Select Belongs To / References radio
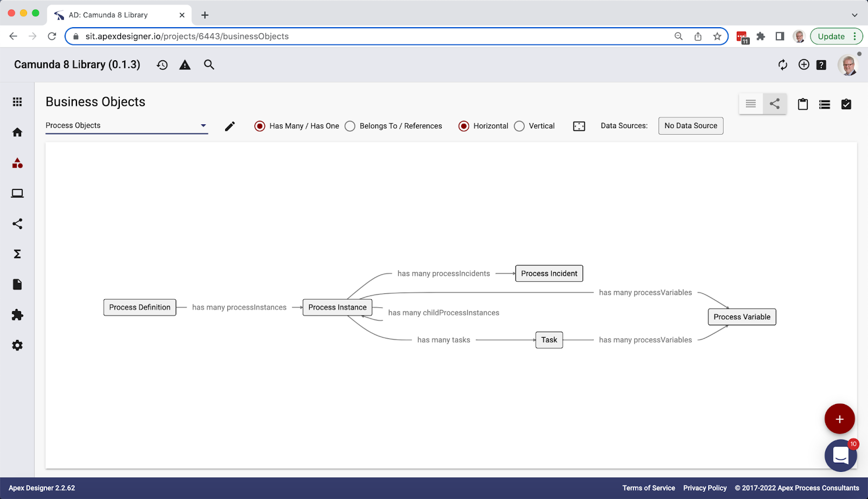Screen dimensions: 868x499 tap(350, 126)
